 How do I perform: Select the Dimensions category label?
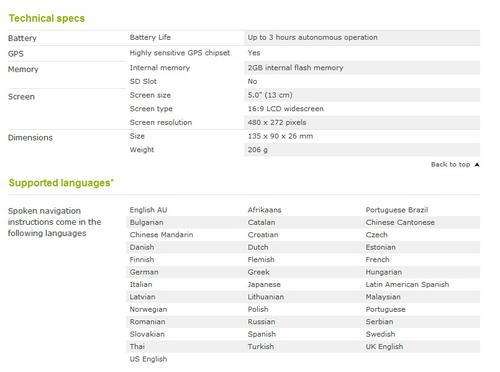30,138
